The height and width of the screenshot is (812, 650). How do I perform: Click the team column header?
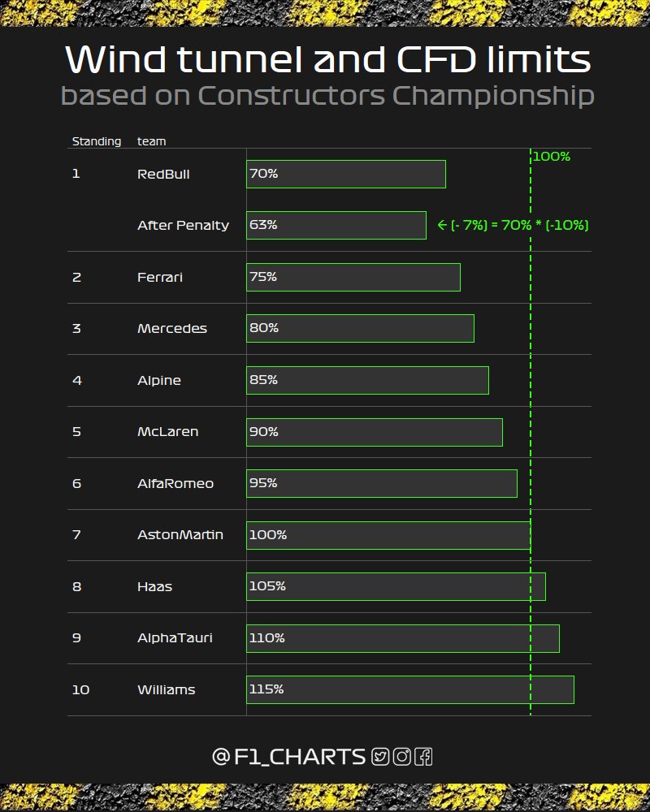(x=151, y=141)
